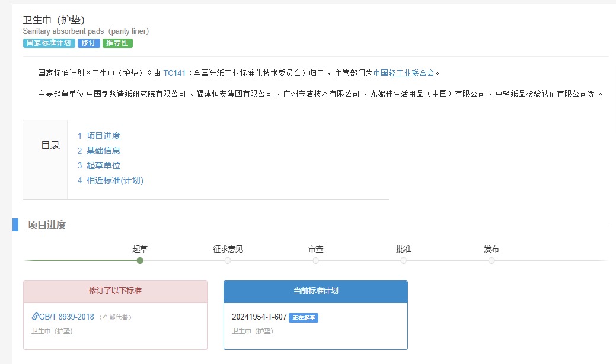616x364 pixels.
Task: Click the 发布 progress stage marker
Action: point(491,260)
